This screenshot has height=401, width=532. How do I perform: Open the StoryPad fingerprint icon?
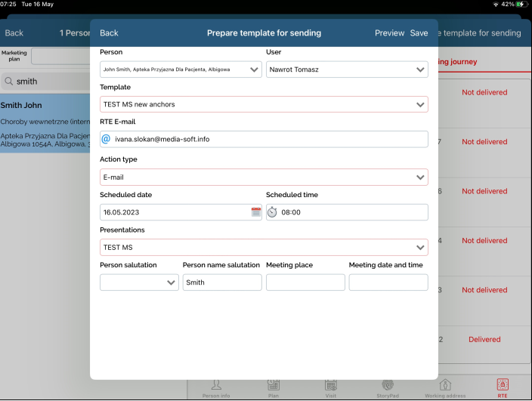tap(388, 385)
